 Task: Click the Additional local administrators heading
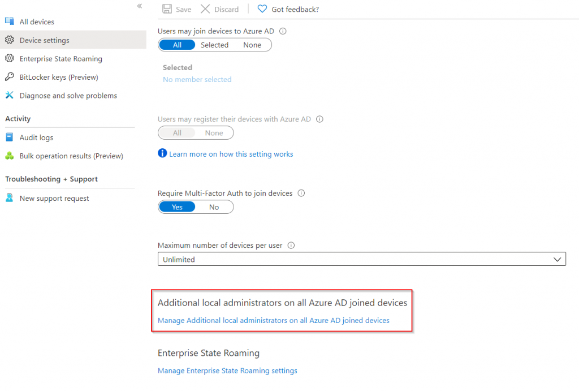point(283,303)
